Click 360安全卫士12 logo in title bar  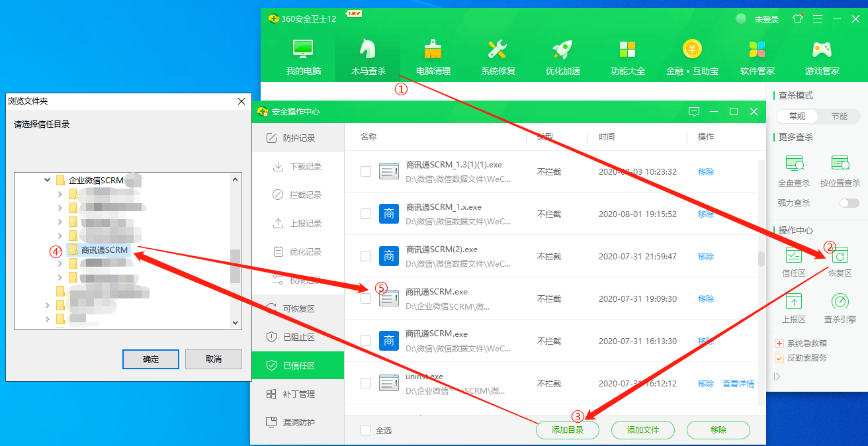(273, 19)
